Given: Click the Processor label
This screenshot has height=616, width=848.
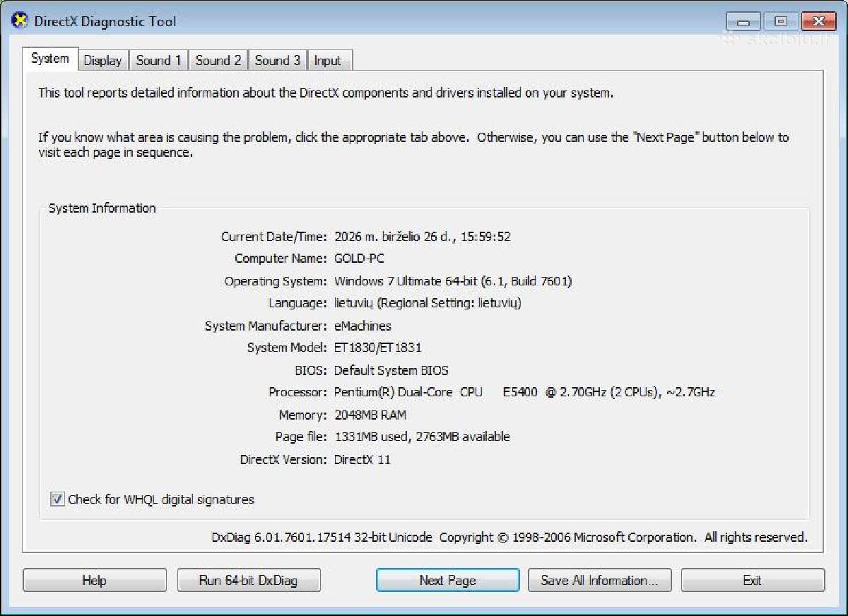Looking at the screenshot, I should click(298, 392).
